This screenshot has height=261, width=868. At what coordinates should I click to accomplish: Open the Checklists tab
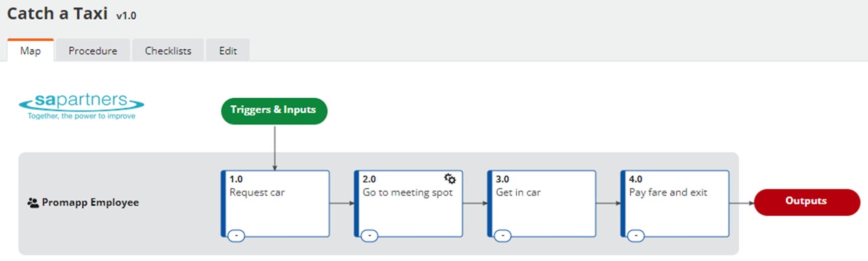click(x=168, y=51)
